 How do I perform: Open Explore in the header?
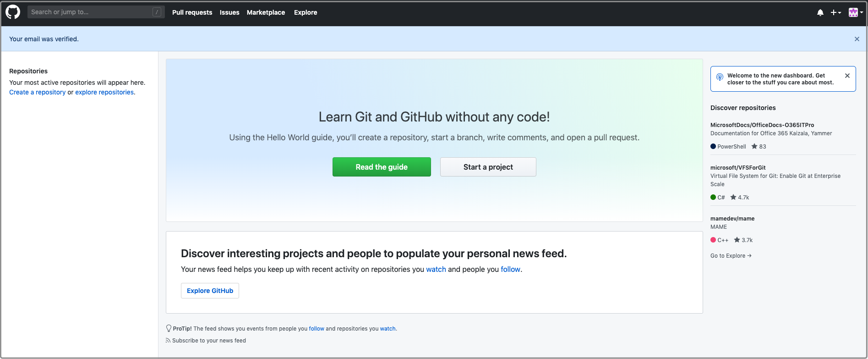(306, 12)
